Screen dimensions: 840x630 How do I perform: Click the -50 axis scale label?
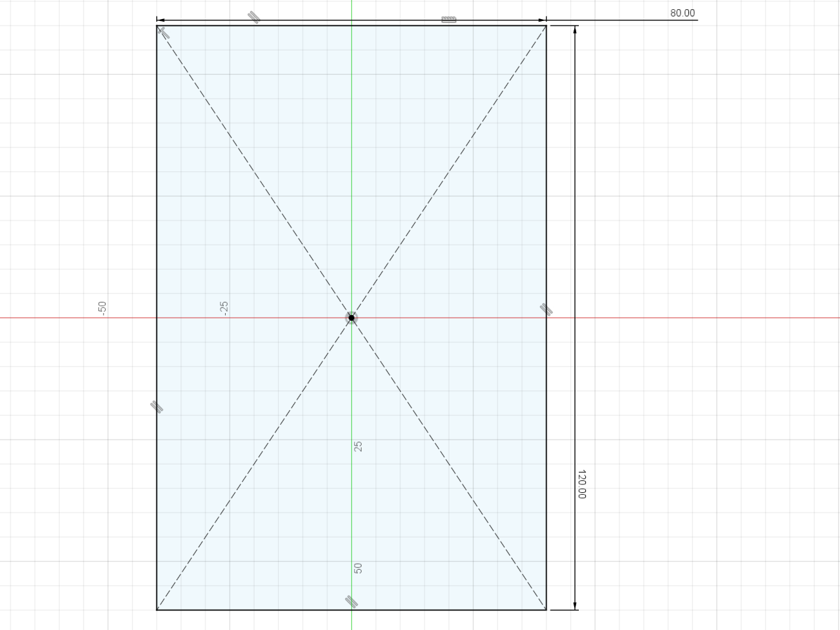pyautogui.click(x=102, y=308)
